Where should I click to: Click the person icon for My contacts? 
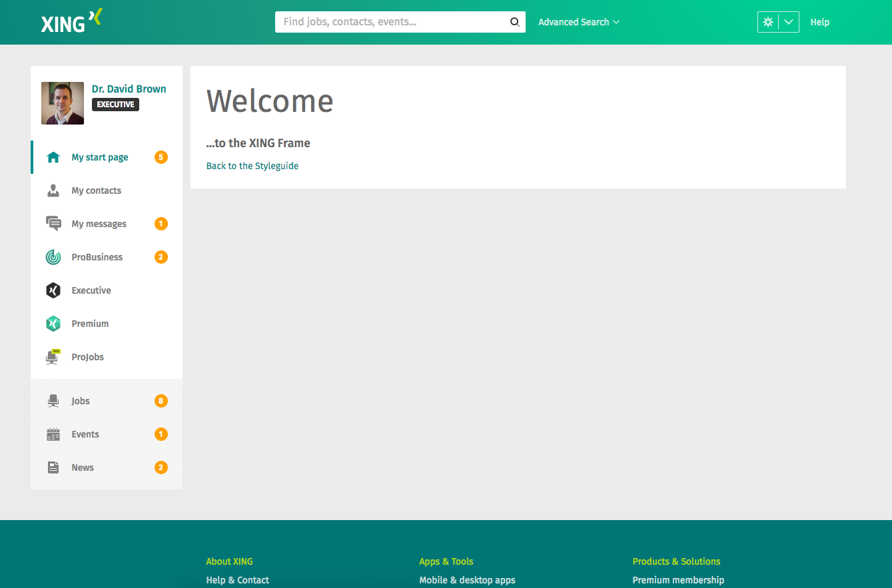click(53, 190)
